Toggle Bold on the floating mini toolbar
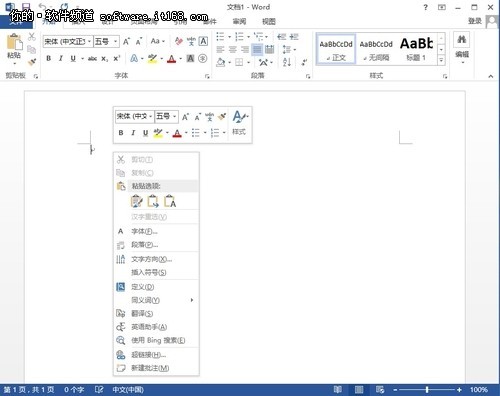The width and height of the screenshot is (500, 396). [121, 133]
